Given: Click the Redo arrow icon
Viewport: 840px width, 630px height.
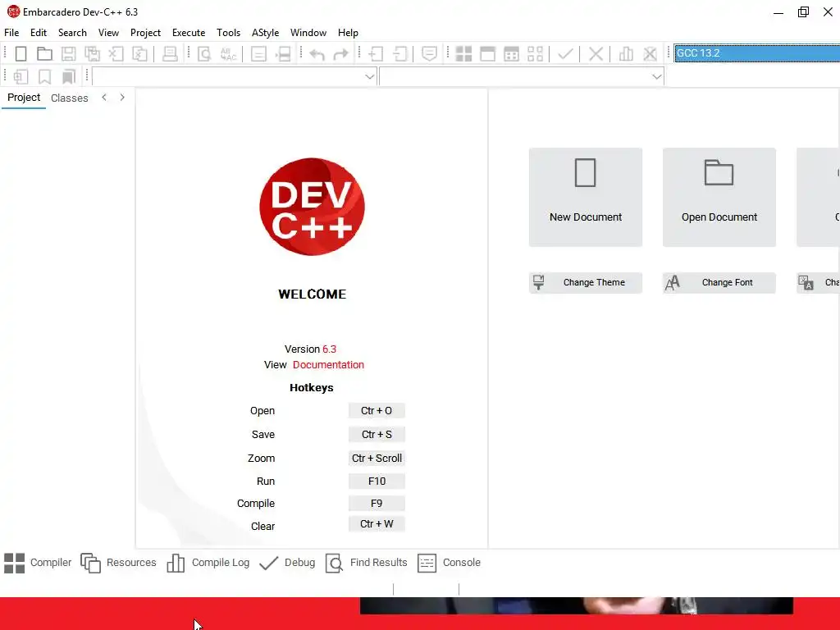Looking at the screenshot, I should (340, 54).
